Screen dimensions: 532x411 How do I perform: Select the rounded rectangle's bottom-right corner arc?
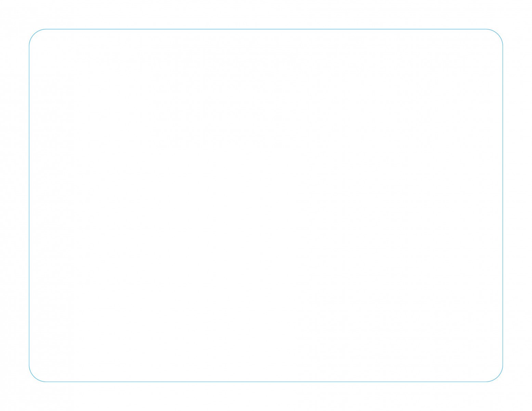click(498, 377)
